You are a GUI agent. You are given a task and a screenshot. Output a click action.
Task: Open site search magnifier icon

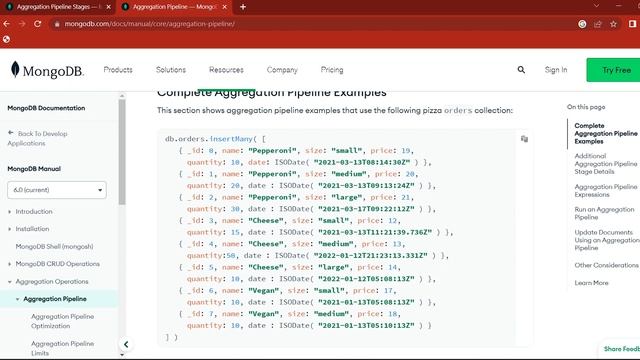click(521, 70)
